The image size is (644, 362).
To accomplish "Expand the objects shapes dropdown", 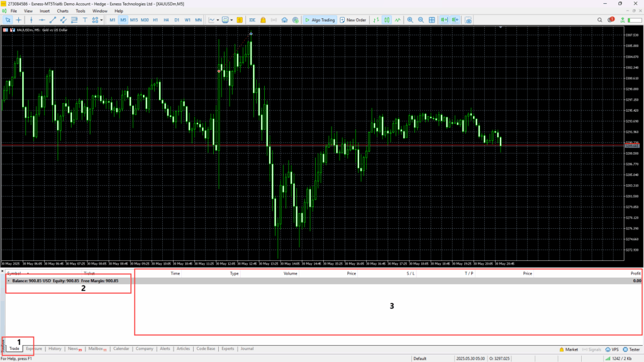I will point(101,19).
